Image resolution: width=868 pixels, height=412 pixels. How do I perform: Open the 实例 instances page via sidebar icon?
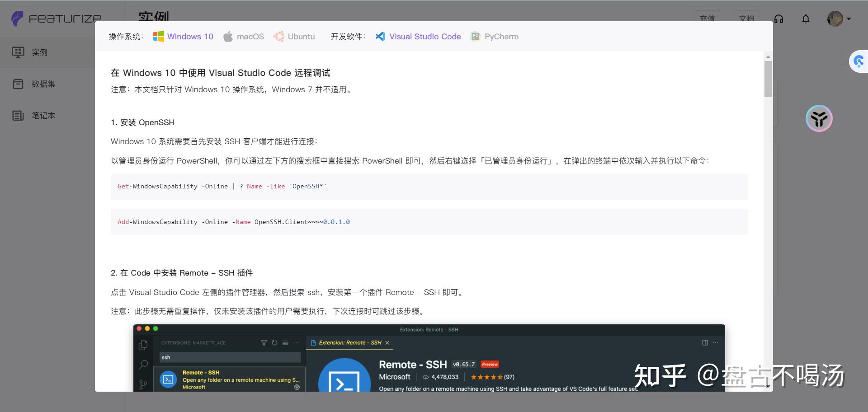pos(18,52)
